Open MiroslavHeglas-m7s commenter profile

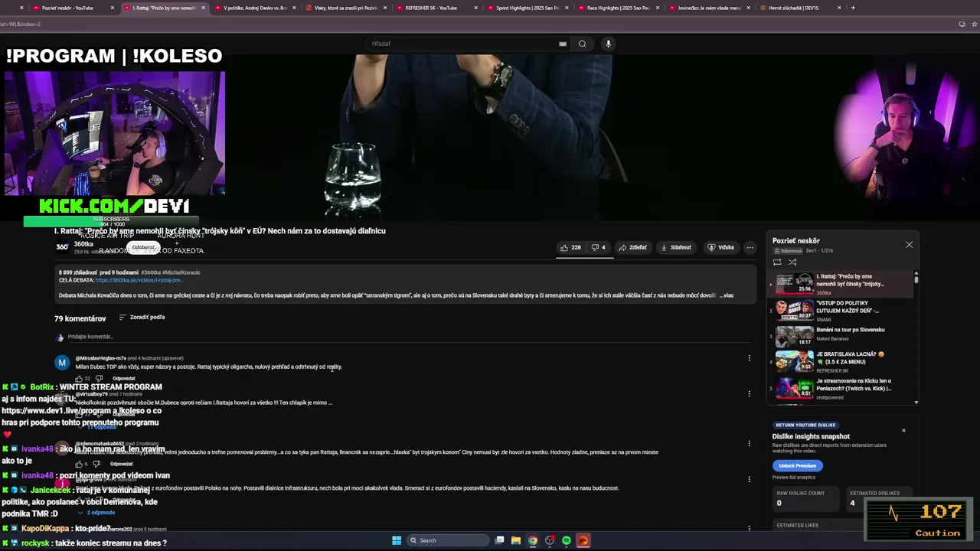click(x=100, y=358)
